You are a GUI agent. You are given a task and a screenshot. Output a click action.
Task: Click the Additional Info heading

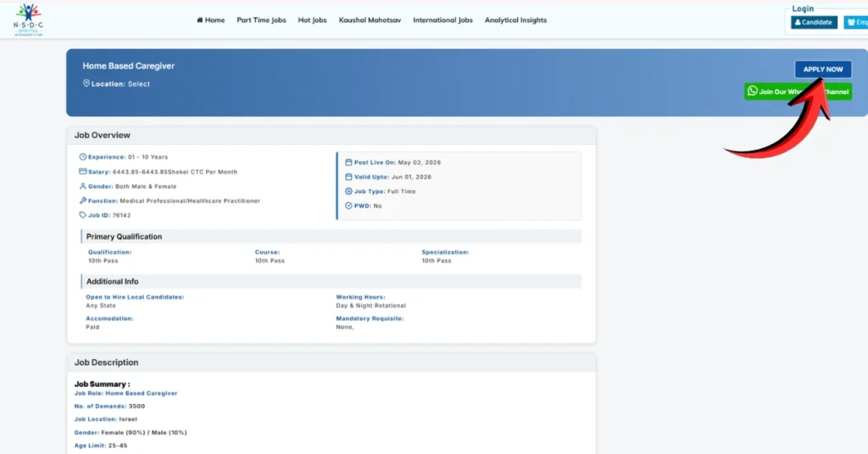pyautogui.click(x=113, y=281)
